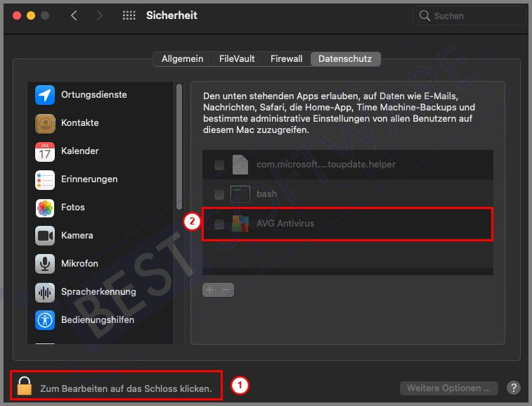Click the Fotos flower icon

(x=45, y=208)
